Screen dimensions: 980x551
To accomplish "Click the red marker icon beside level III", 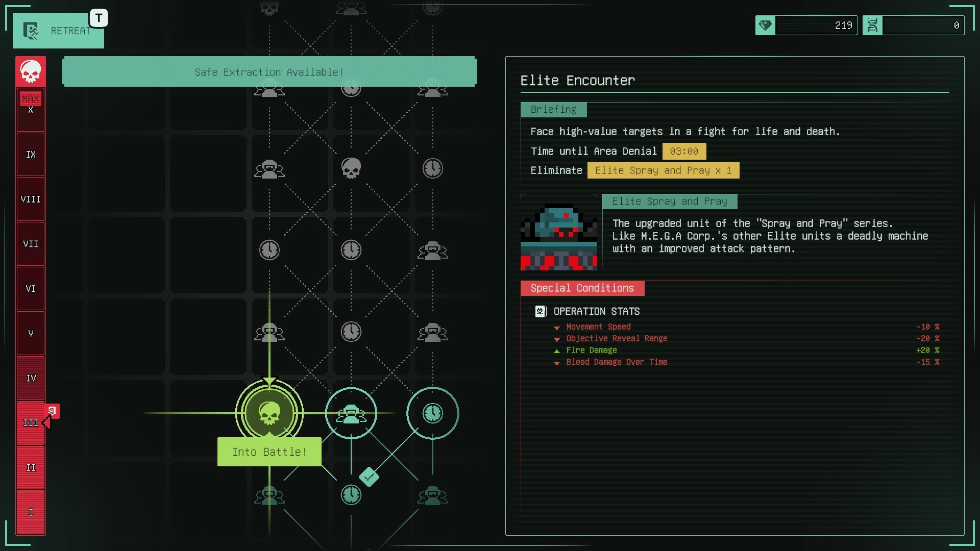I will point(52,411).
